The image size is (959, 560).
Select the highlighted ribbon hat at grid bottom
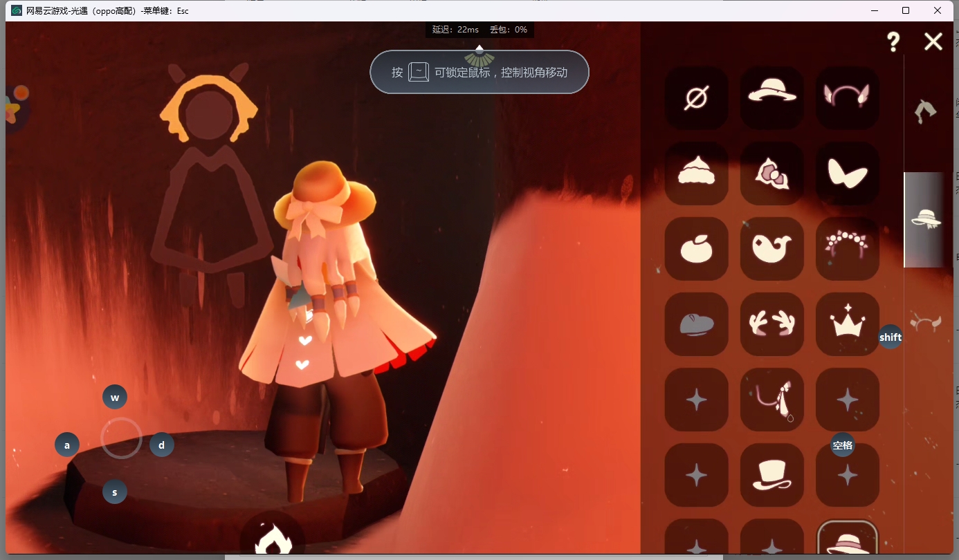click(848, 537)
